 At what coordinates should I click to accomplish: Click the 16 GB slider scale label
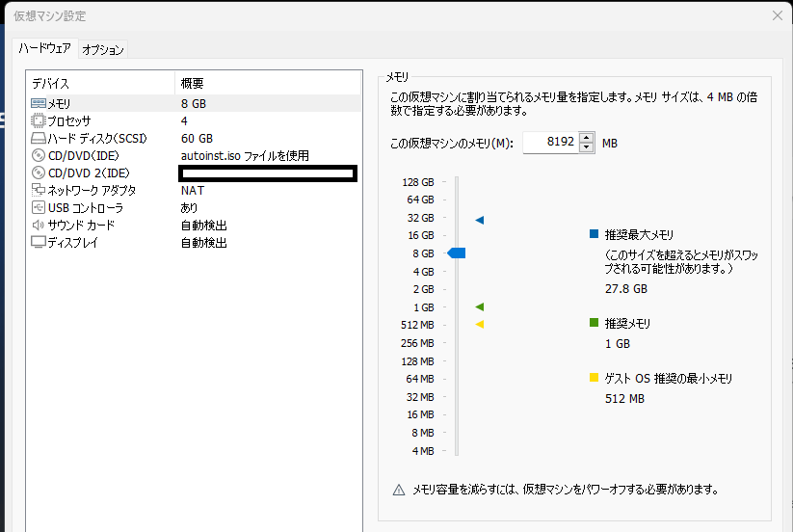pyautogui.click(x=420, y=235)
